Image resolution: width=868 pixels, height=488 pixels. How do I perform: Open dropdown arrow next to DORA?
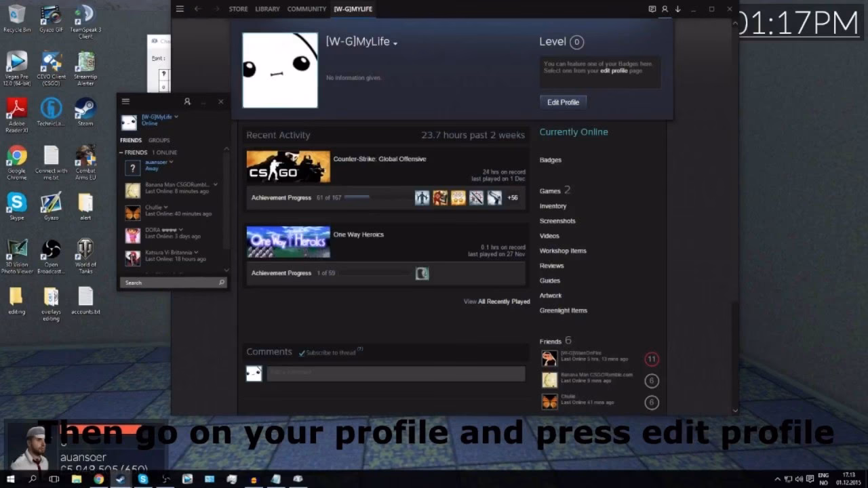(x=181, y=230)
